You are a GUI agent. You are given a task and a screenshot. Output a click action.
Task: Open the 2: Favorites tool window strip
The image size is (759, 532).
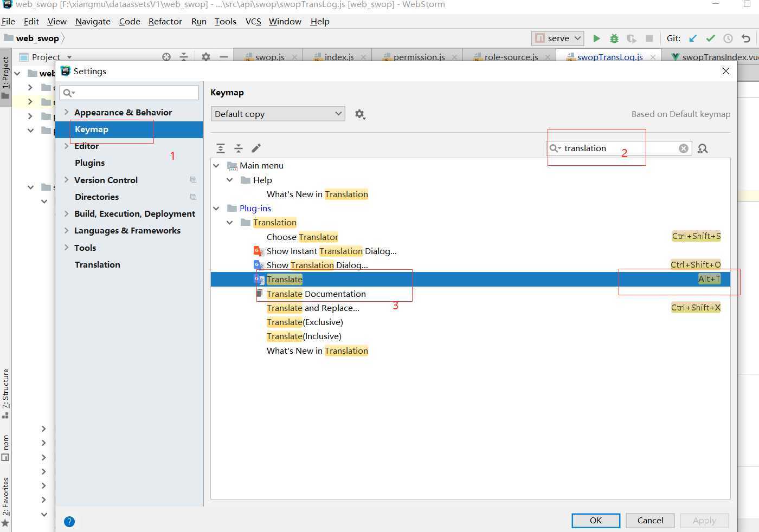point(5,502)
